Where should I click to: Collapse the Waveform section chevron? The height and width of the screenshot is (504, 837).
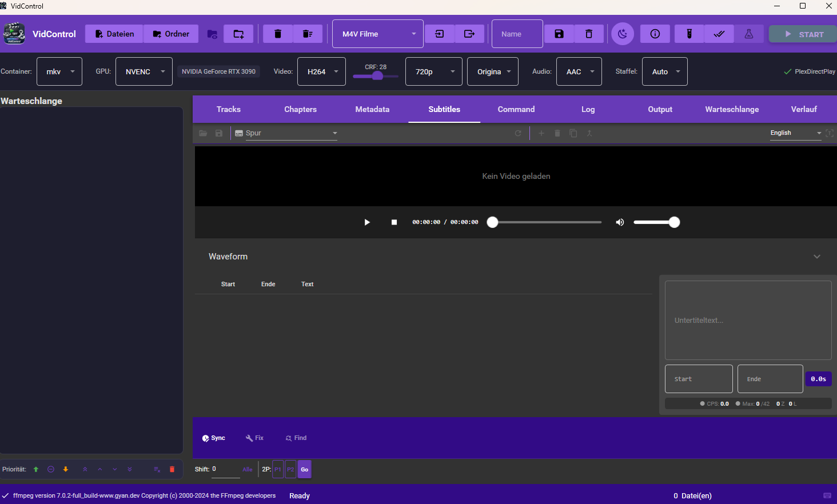click(817, 257)
